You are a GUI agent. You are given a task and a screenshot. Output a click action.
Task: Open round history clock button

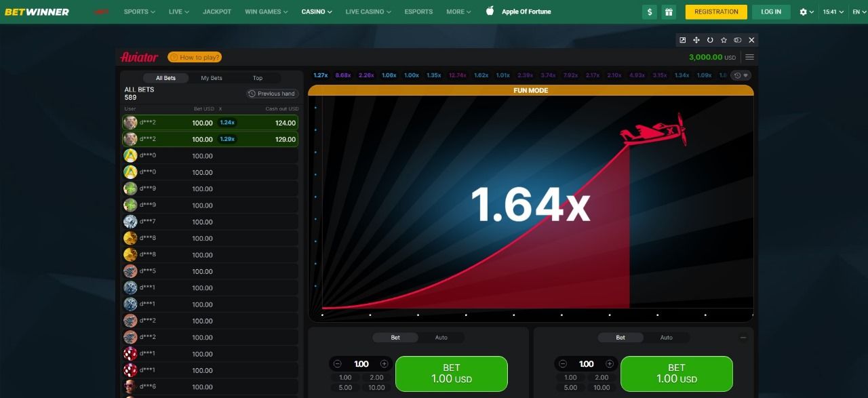click(x=741, y=75)
